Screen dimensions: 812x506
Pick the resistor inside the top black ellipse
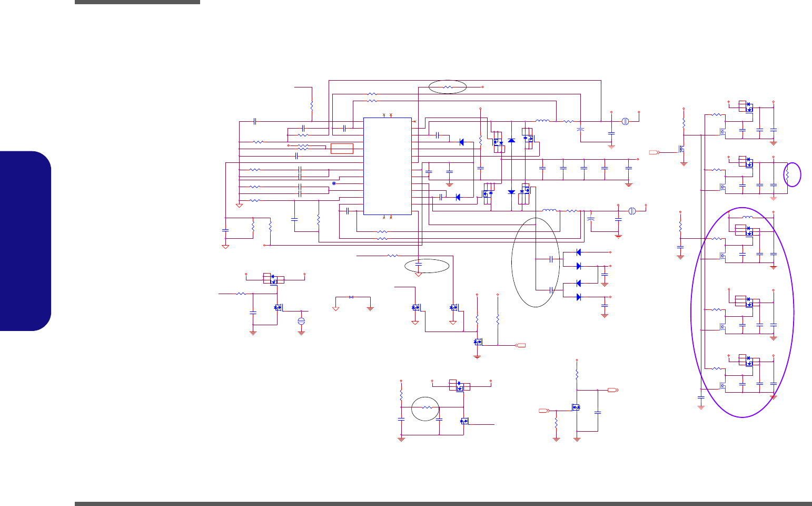[x=448, y=87]
